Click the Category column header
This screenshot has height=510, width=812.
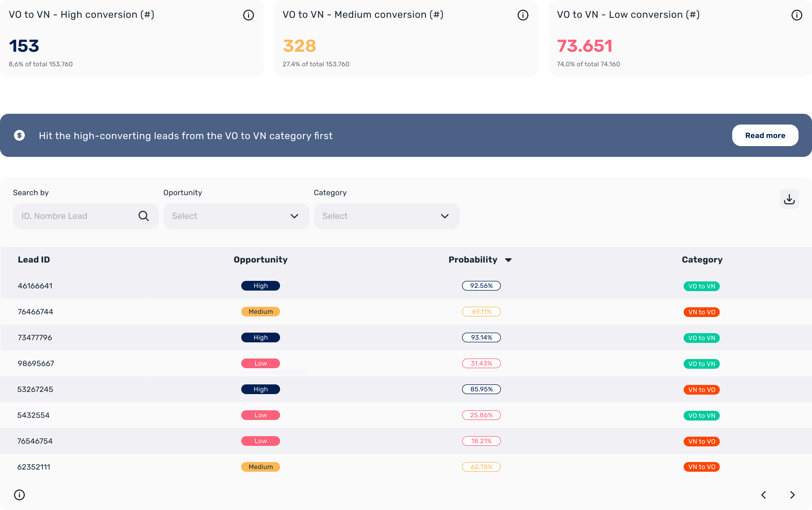[702, 260]
